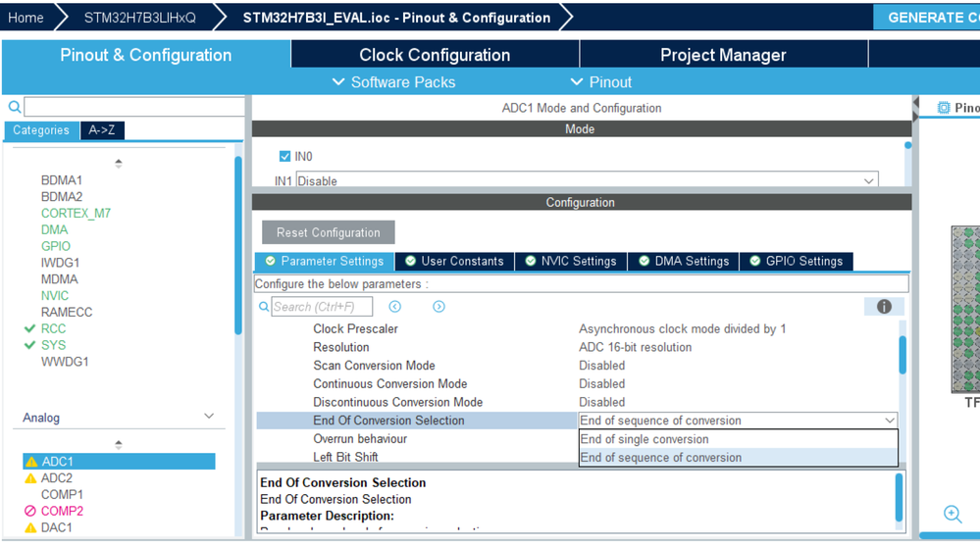Click the search magnifier icon in categories panel
This screenshot has width=980, height=546.
pos(15,107)
